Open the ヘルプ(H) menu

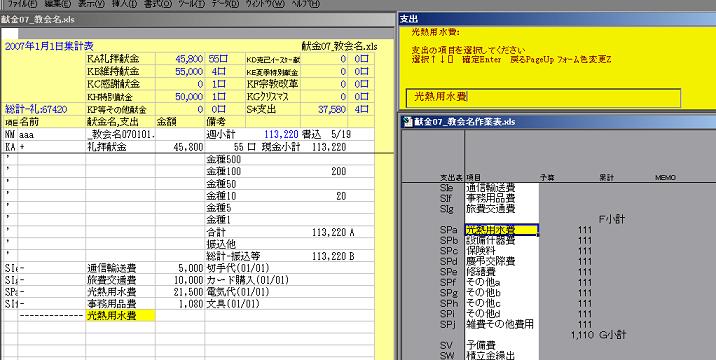(x=305, y=4)
